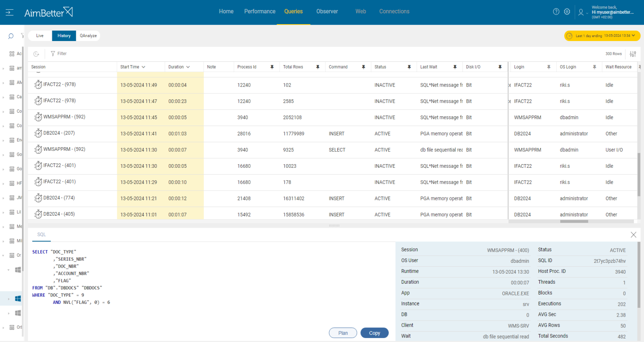Viewport: 644px width, 342px height.
Task: Click stopwatch icon for DB2024 - (207) session
Action: pos(38,133)
